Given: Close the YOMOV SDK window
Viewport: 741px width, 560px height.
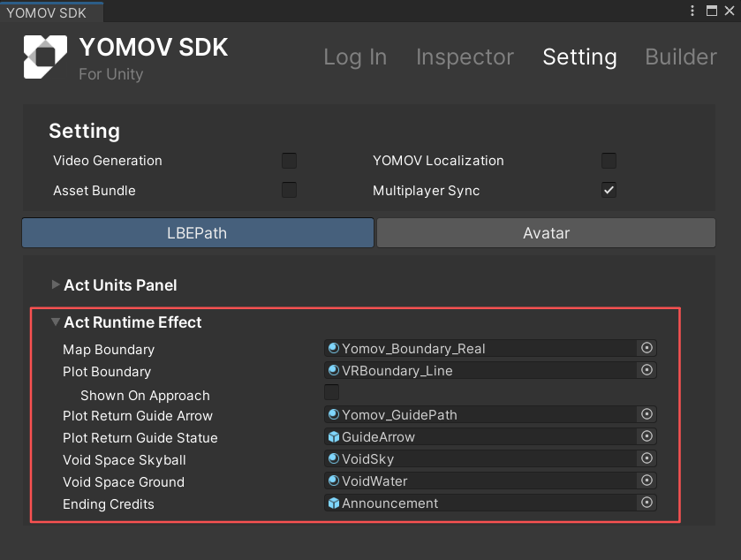Looking at the screenshot, I should (x=730, y=11).
